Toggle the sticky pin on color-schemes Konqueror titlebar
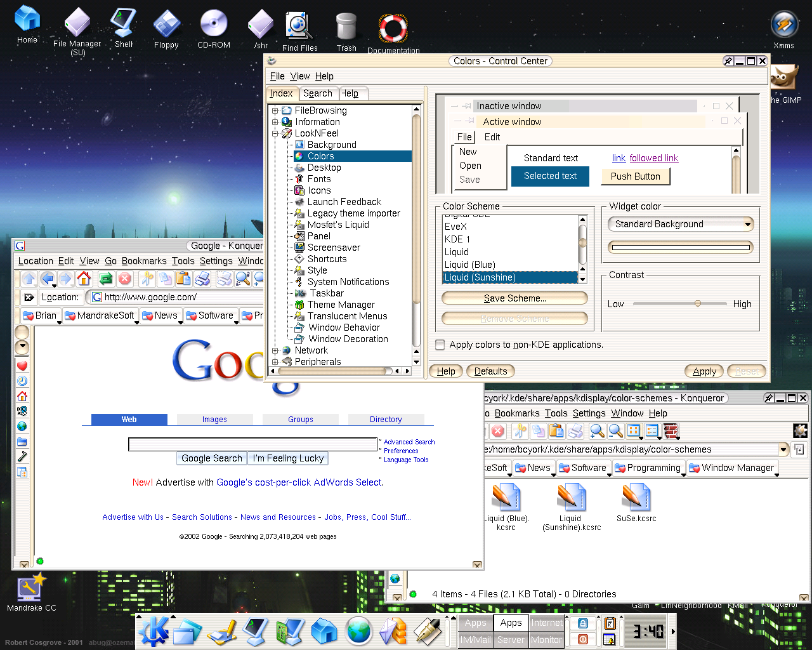Viewport: 812px width, 650px height. (769, 398)
